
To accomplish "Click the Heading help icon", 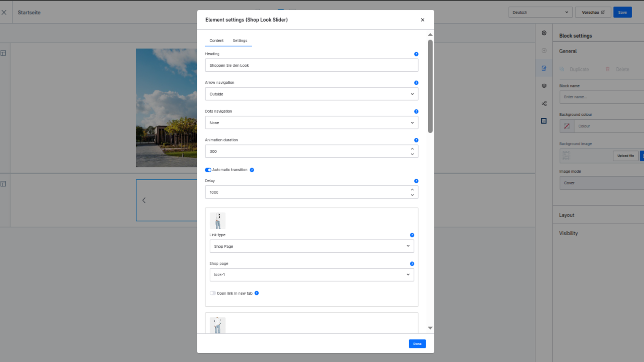I will click(416, 54).
